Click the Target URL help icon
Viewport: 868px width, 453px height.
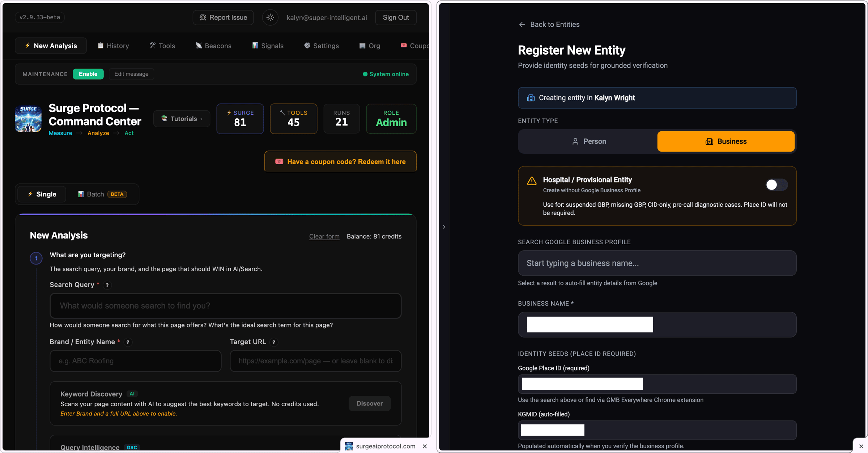point(274,342)
